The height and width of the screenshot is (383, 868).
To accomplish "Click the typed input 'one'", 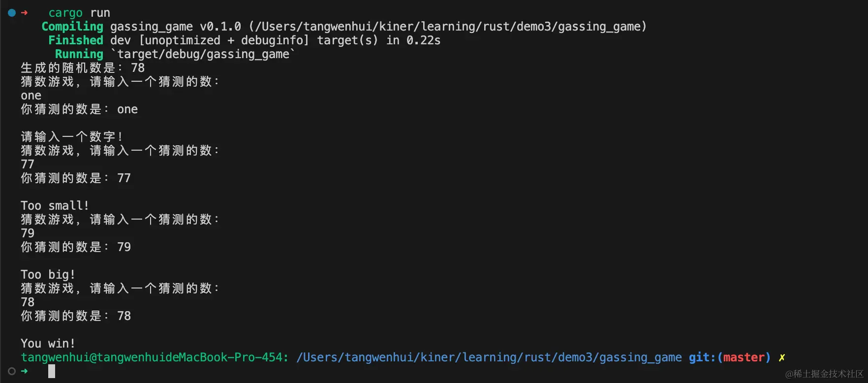I will tap(31, 96).
